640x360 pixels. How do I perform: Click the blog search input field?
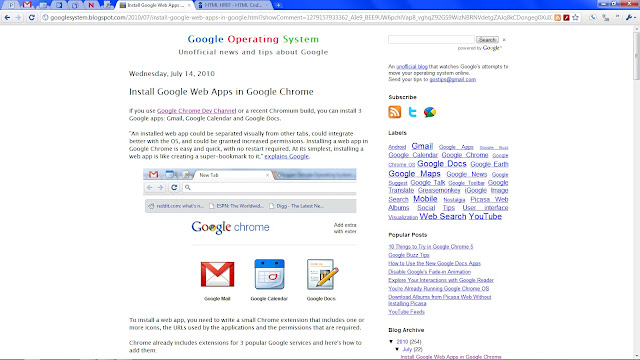point(431,40)
